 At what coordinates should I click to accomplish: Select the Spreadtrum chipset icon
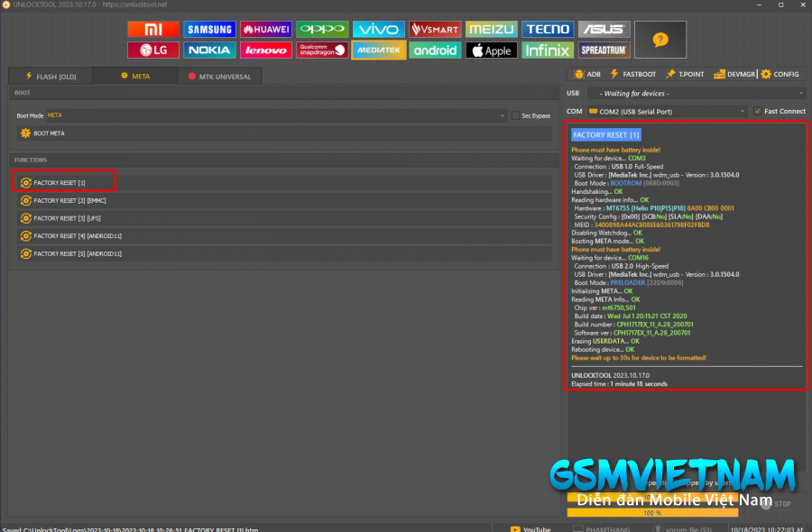coord(604,50)
